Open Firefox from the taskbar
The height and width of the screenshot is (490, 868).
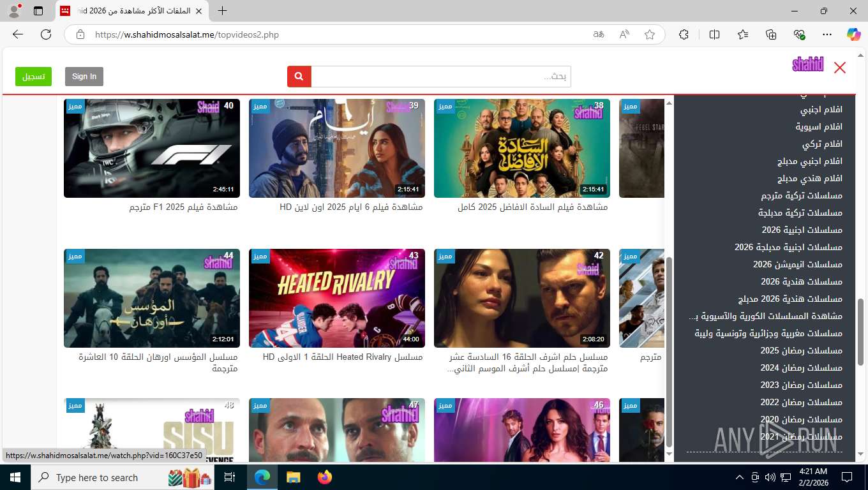pos(324,477)
